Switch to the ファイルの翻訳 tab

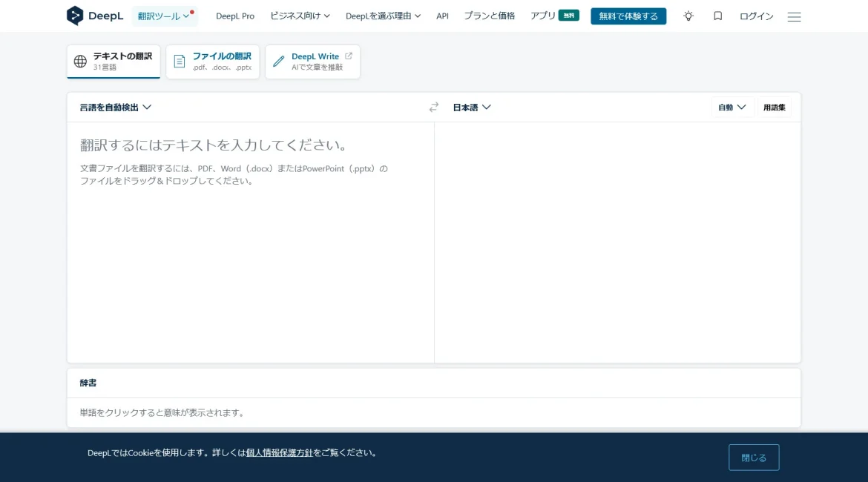pos(213,62)
